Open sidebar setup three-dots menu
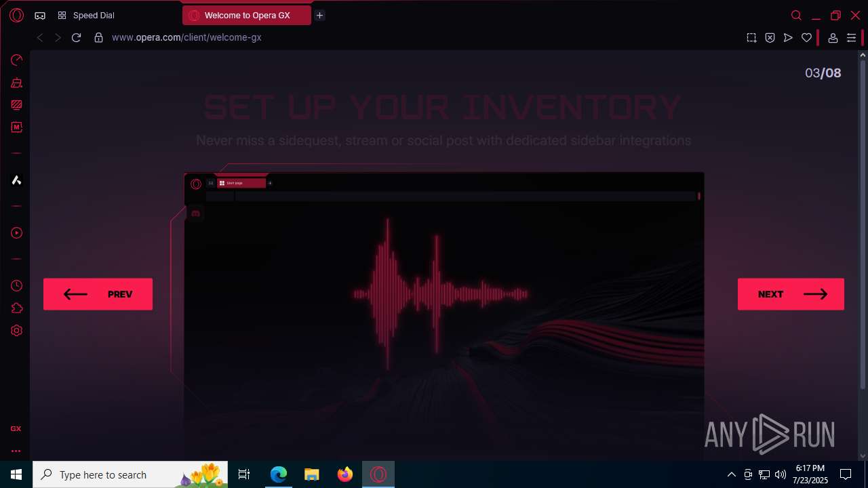 click(16, 451)
